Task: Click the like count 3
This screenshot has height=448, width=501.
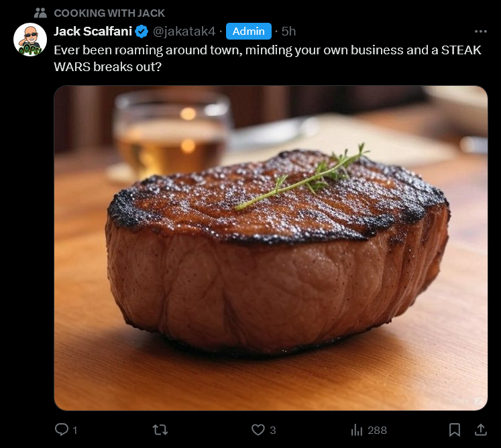Action: 272,431
